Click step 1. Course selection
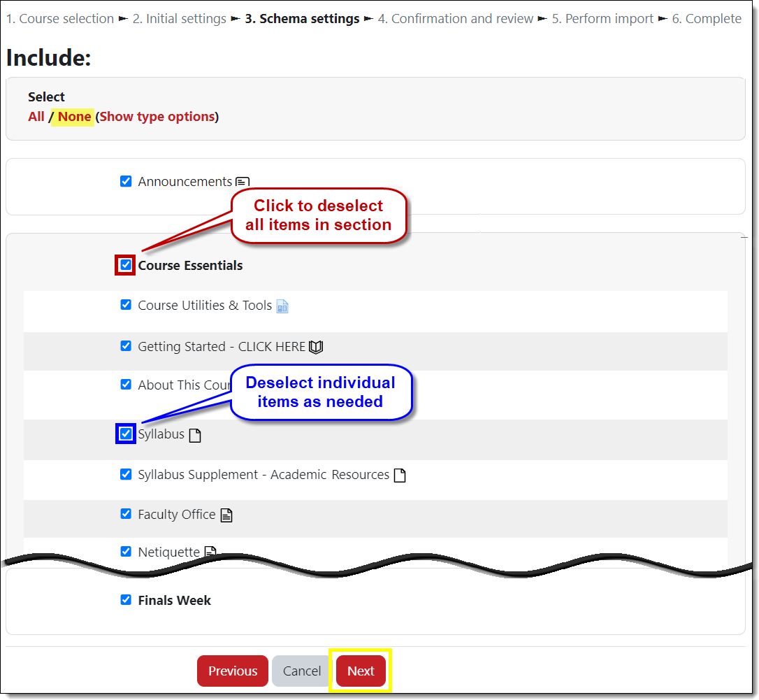 [60, 19]
